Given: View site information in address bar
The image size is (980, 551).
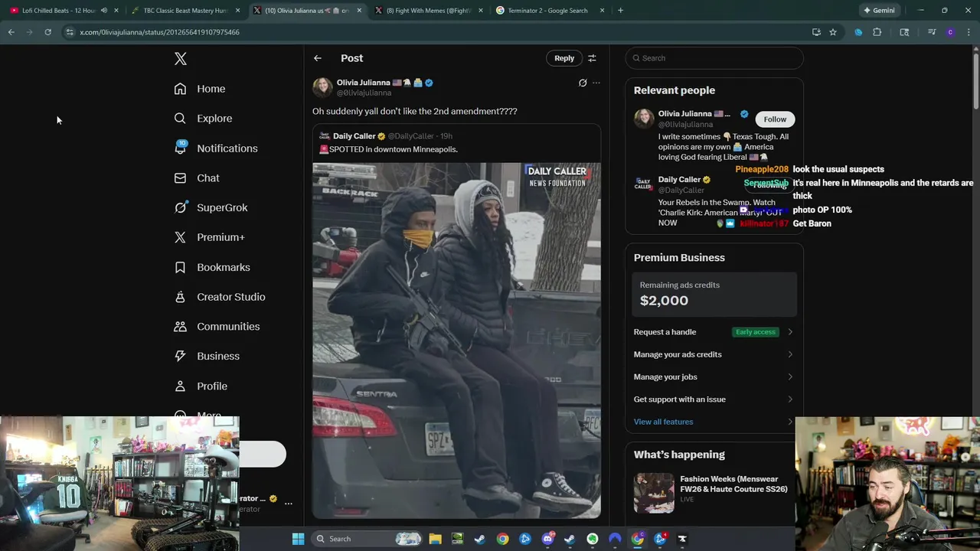Looking at the screenshot, I should point(70,32).
